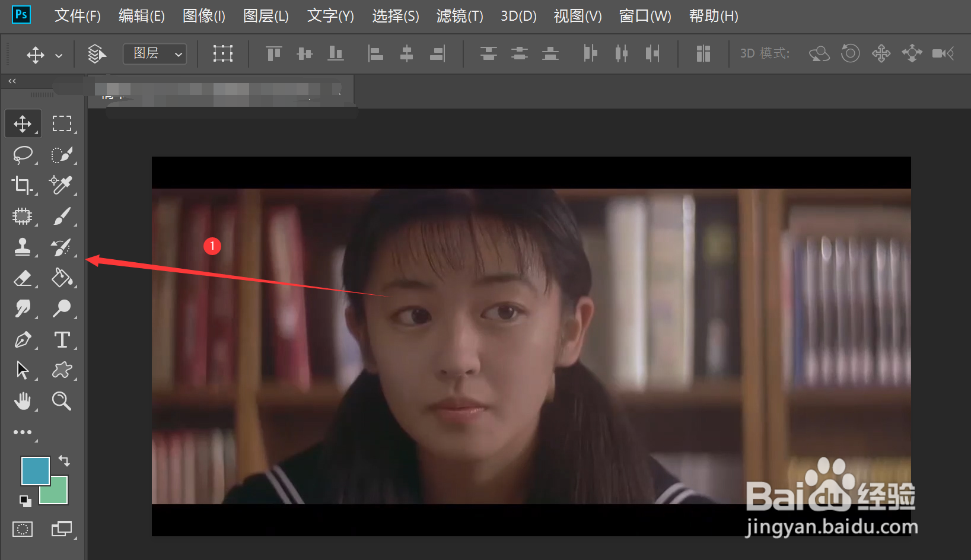
Task: Click the green background color swatch
Action: pyautogui.click(x=59, y=495)
